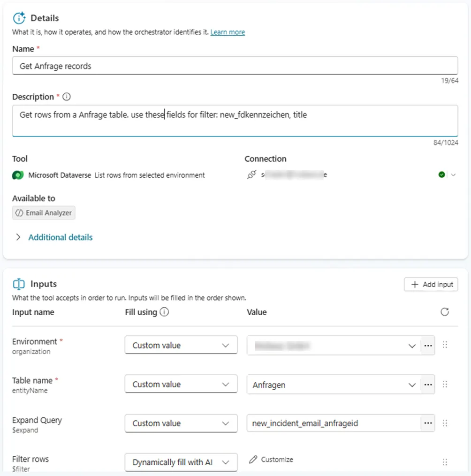Click the Microsoft Dataverse tool icon

[18, 175]
